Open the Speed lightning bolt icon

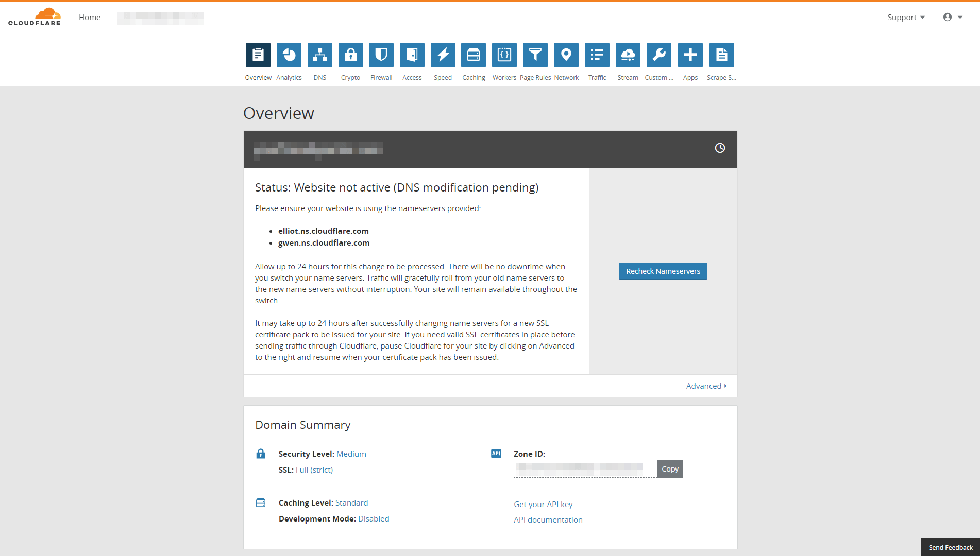(x=443, y=55)
